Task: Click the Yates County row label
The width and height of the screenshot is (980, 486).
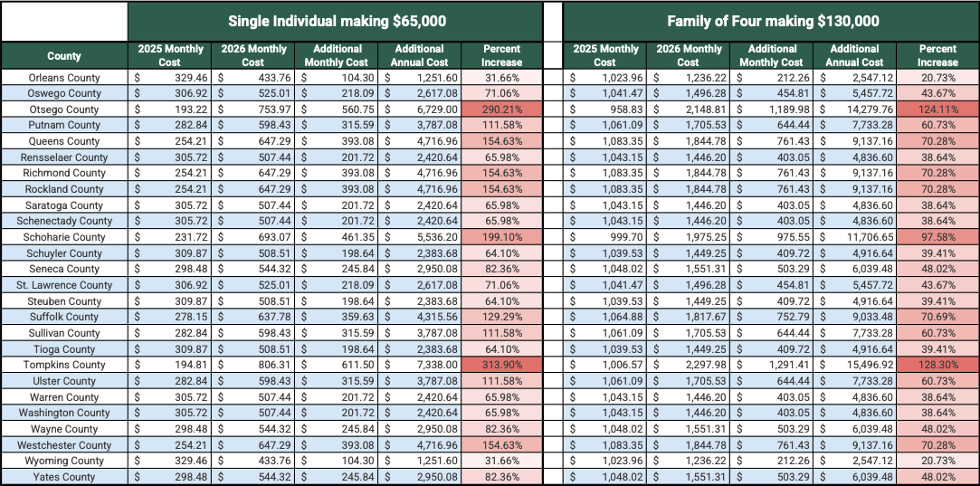Action: pos(64,477)
